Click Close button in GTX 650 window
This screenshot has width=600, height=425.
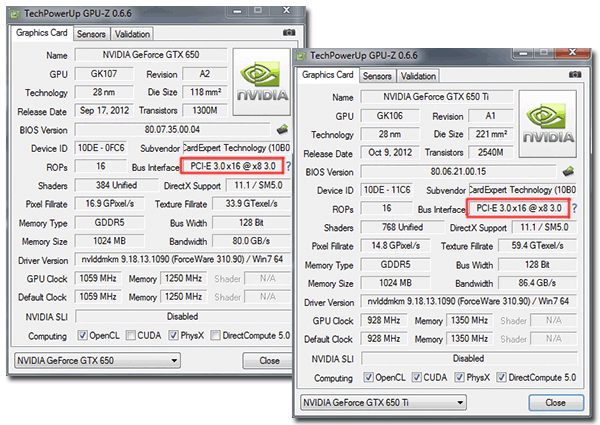coord(268,360)
